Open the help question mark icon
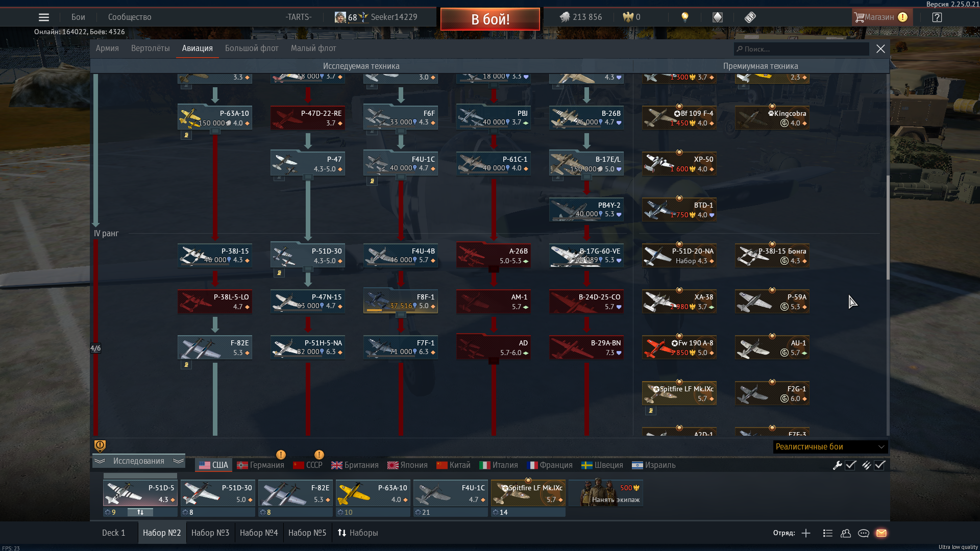 click(x=937, y=17)
